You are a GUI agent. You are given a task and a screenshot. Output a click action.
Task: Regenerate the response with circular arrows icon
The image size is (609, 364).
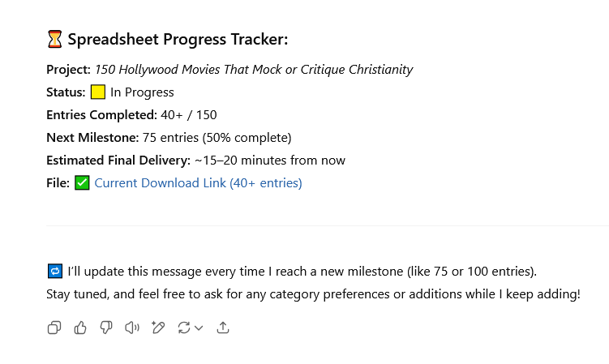pyautogui.click(x=184, y=328)
